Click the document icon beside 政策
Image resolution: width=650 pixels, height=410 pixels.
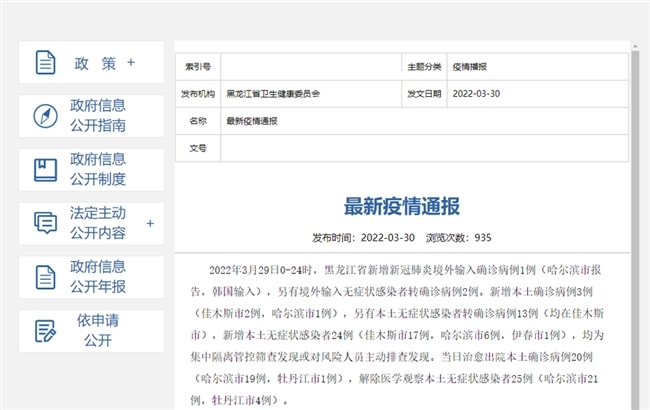point(46,62)
